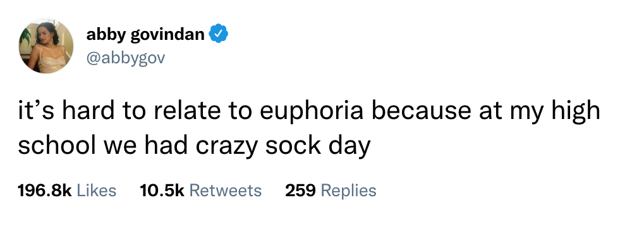View the 259 reply count number
Viewport: 644px width, 238px height.
301,191
